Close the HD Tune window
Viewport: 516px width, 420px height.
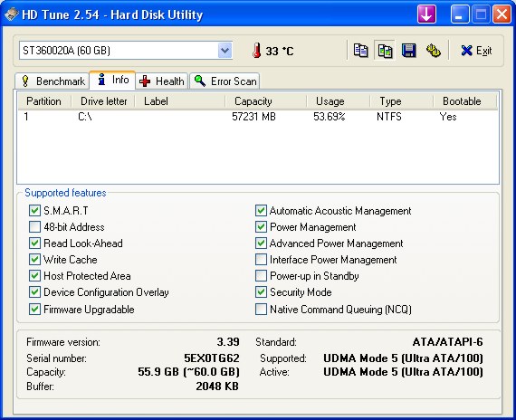click(502, 14)
